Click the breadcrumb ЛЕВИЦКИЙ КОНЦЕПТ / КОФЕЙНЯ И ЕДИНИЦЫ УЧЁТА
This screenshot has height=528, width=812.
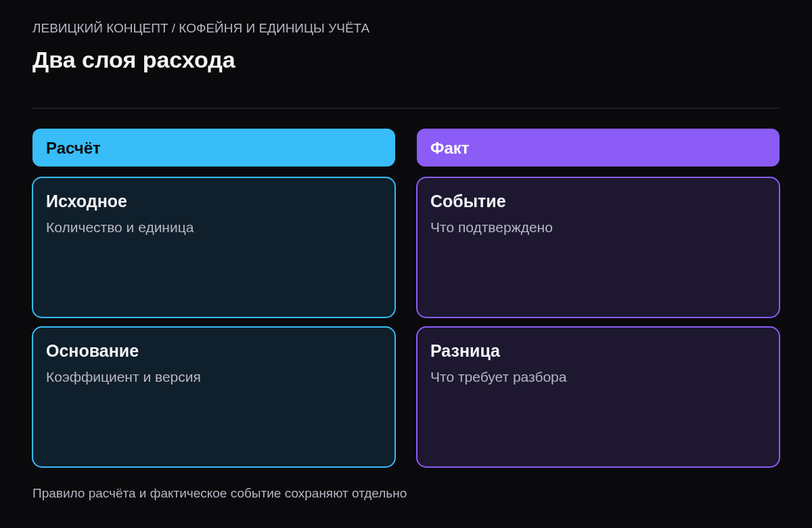tap(201, 28)
